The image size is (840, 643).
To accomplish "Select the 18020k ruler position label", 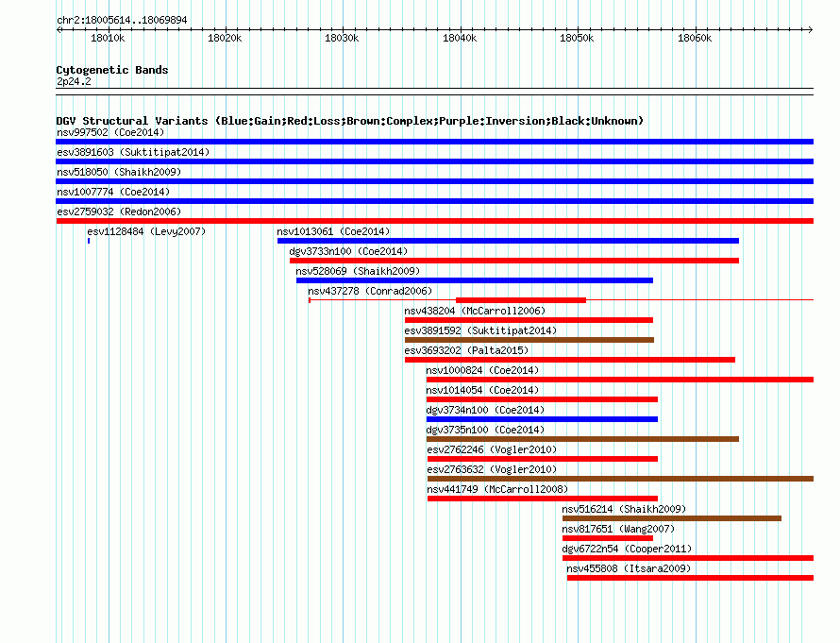I will click(x=225, y=38).
